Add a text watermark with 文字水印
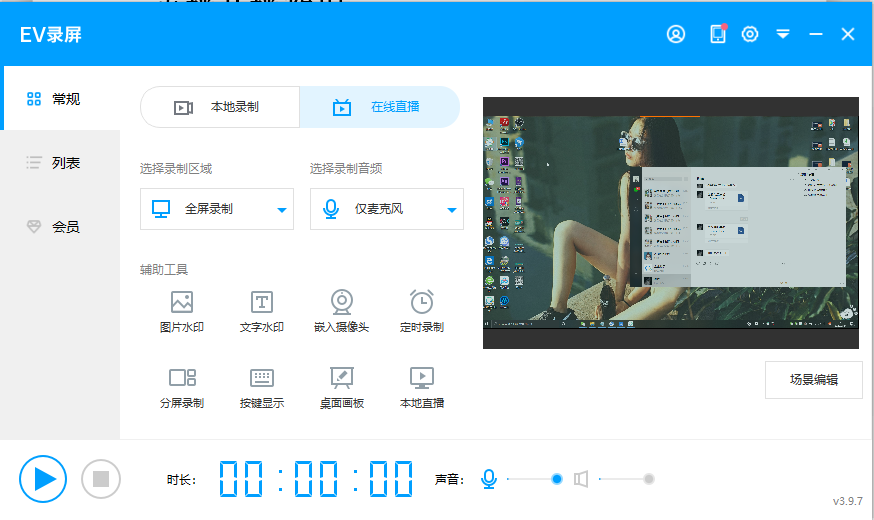This screenshot has height=520, width=874. 261,312
